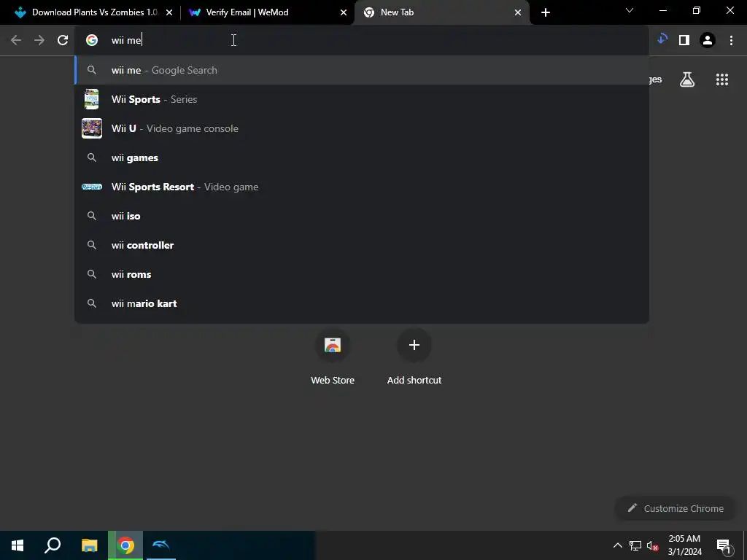Viewport: 747px width, 560px height.
Task: Pick the 'wii mario kart' suggestion
Action: (x=362, y=303)
